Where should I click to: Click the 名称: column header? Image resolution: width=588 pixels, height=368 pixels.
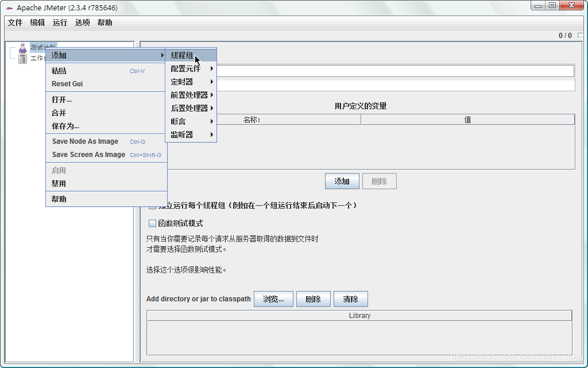point(252,120)
